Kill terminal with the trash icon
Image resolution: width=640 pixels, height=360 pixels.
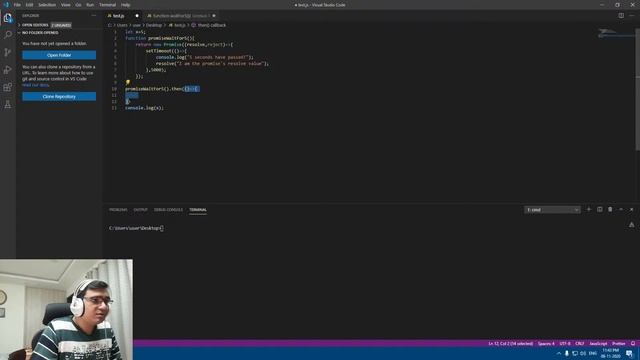610,209
